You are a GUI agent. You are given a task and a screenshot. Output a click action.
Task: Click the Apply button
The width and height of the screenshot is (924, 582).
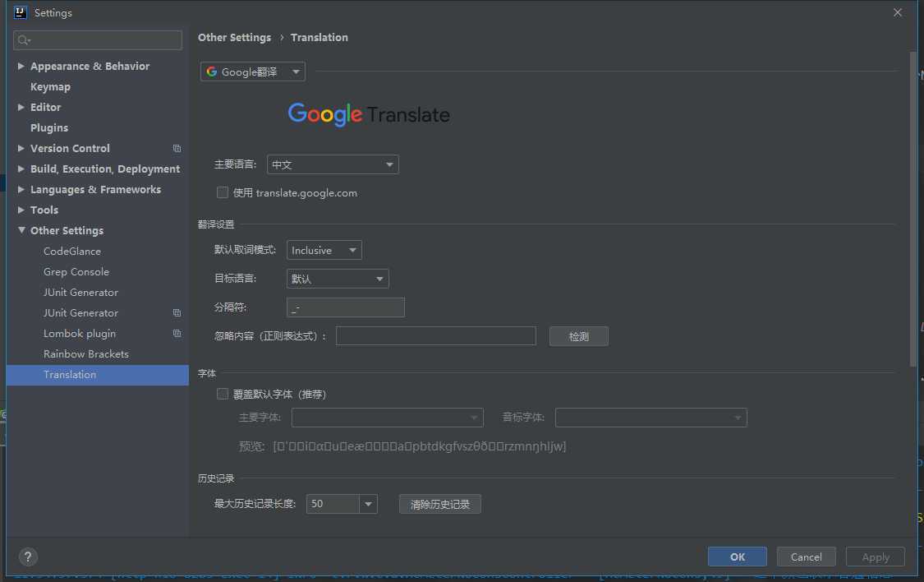point(876,557)
